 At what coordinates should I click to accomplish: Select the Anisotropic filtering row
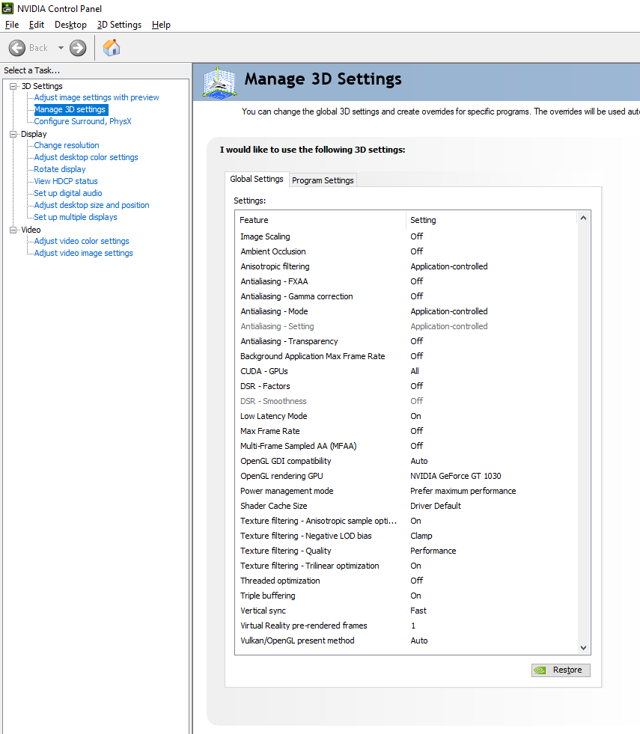click(x=406, y=266)
